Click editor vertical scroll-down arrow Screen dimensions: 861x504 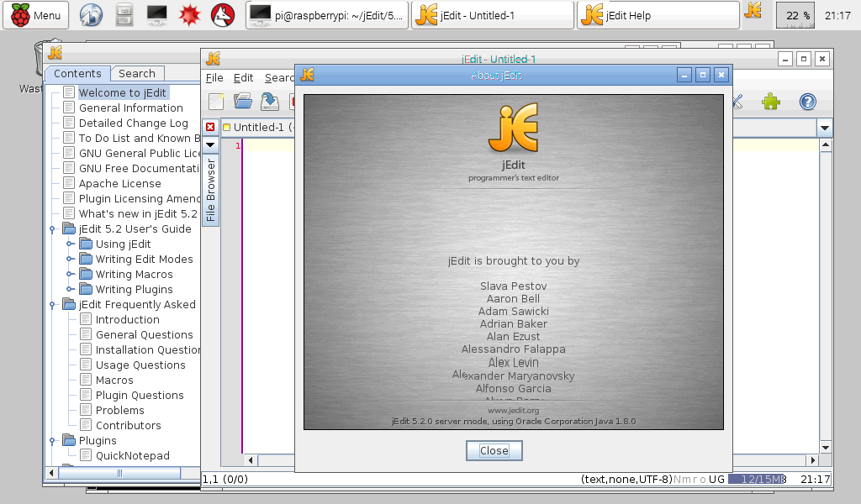click(826, 448)
